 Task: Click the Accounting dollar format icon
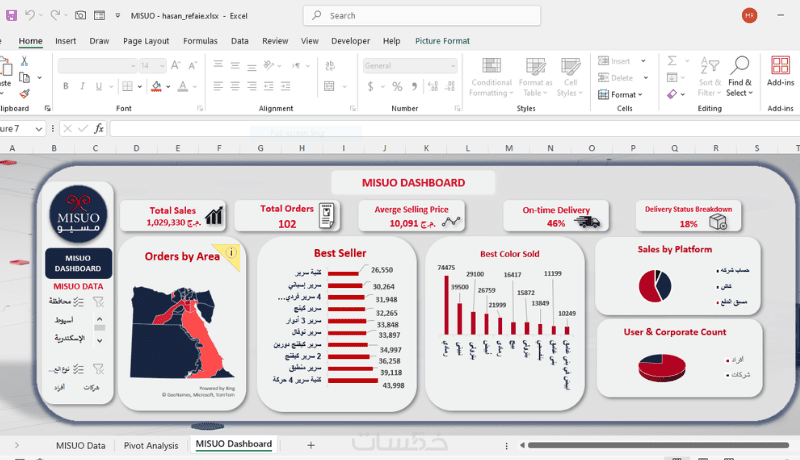tap(370, 87)
